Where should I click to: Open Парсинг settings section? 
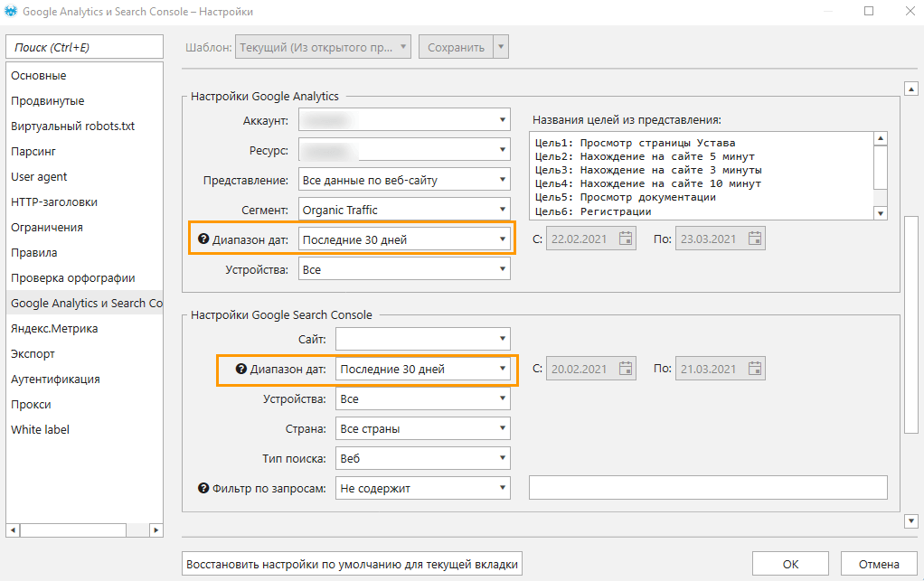click(84, 151)
